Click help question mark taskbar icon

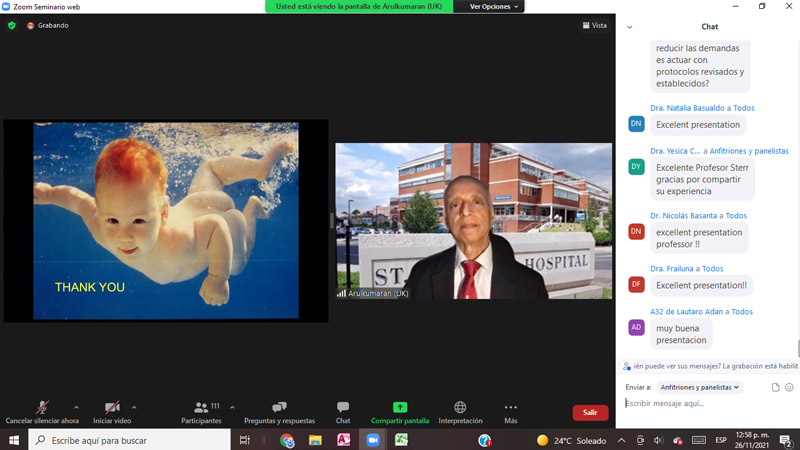click(x=485, y=440)
